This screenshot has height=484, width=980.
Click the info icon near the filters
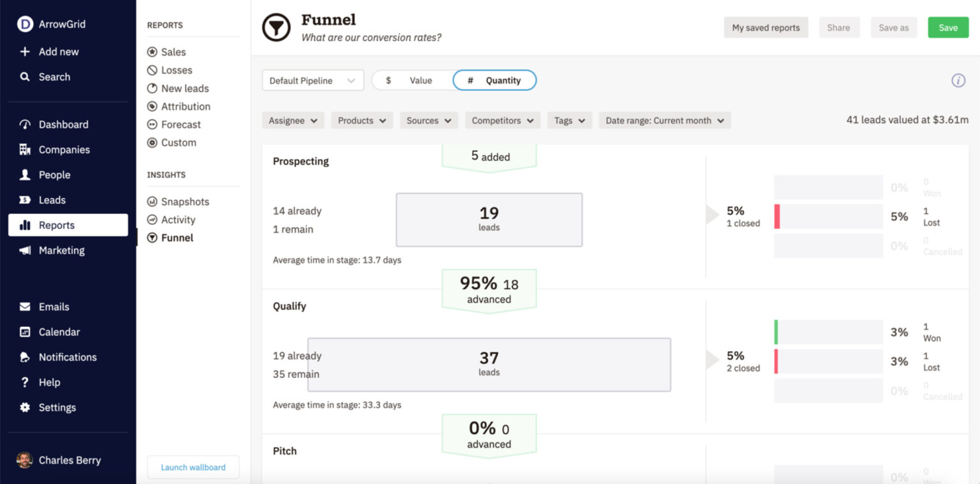point(958,80)
